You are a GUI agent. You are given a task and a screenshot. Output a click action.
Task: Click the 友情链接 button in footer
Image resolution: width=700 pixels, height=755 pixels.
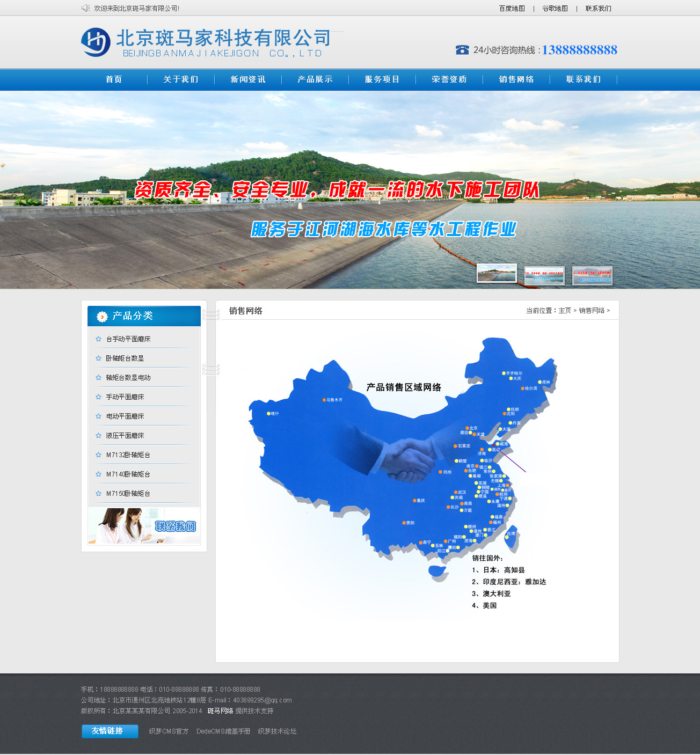pos(110,731)
